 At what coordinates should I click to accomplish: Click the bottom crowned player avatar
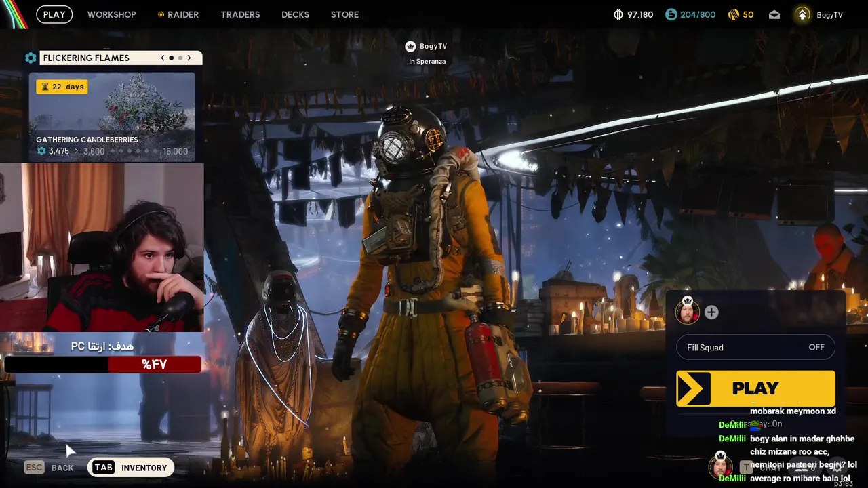[x=721, y=466]
